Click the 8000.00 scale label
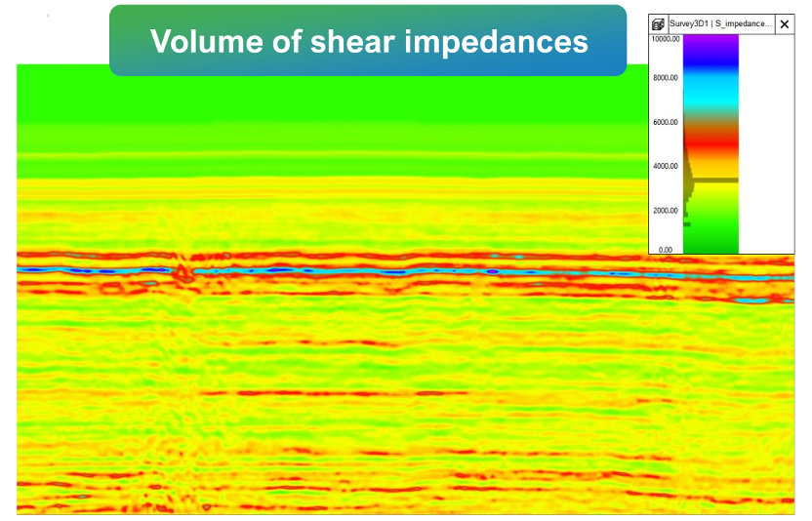This screenshot has width=812, height=521. [666, 78]
